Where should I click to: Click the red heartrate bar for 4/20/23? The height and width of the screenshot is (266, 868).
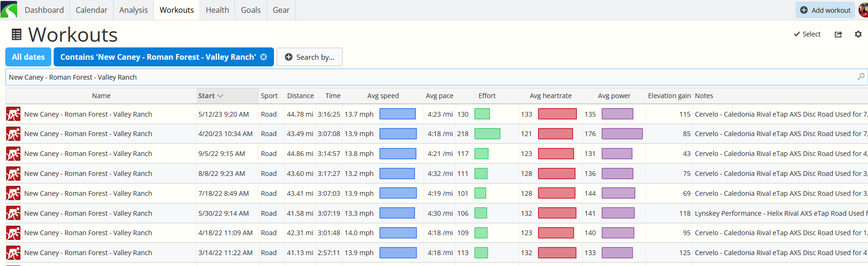pos(555,134)
